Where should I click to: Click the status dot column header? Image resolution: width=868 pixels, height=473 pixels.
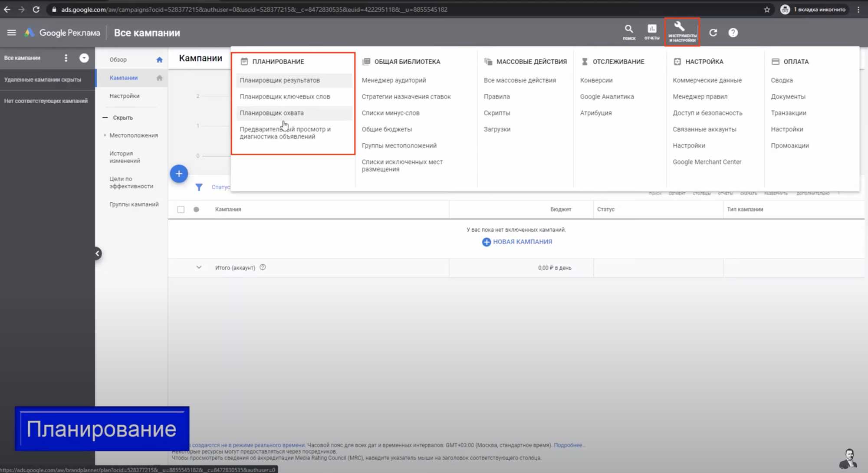196,210
